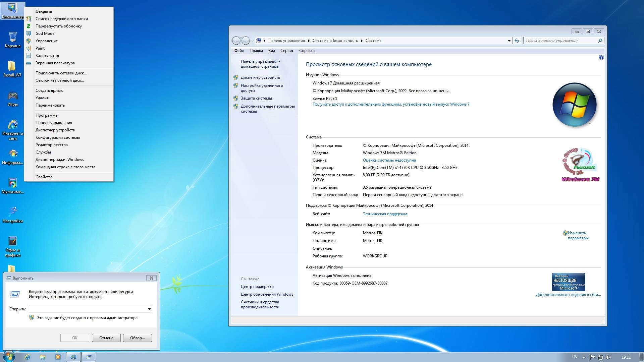Open Windows Media Player from taskbar

coord(58,357)
